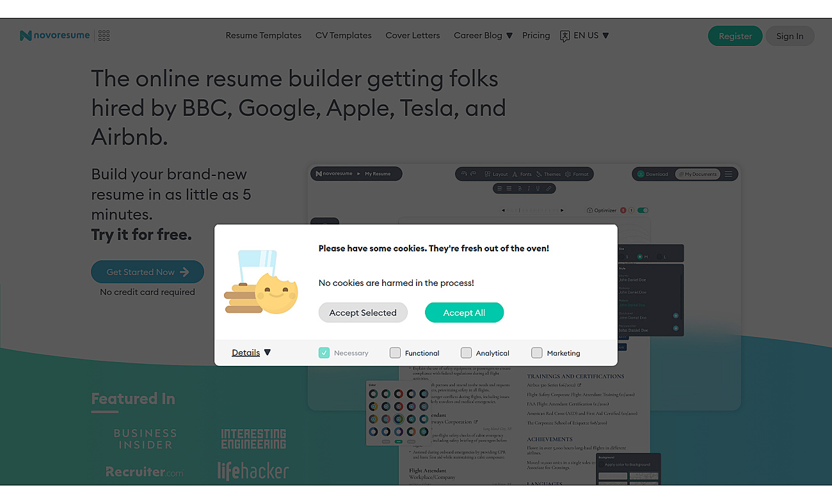
Task: Click the novoresume logo icon
Action: [x=26, y=36]
